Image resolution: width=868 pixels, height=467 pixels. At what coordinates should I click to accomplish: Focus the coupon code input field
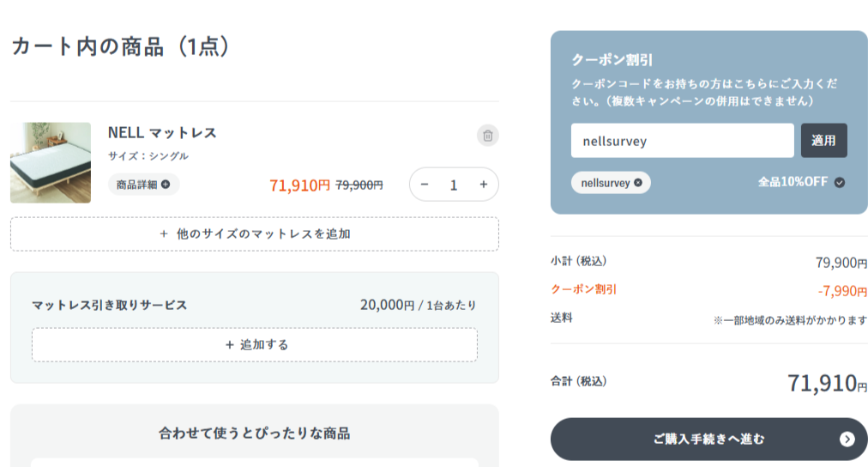tap(682, 141)
